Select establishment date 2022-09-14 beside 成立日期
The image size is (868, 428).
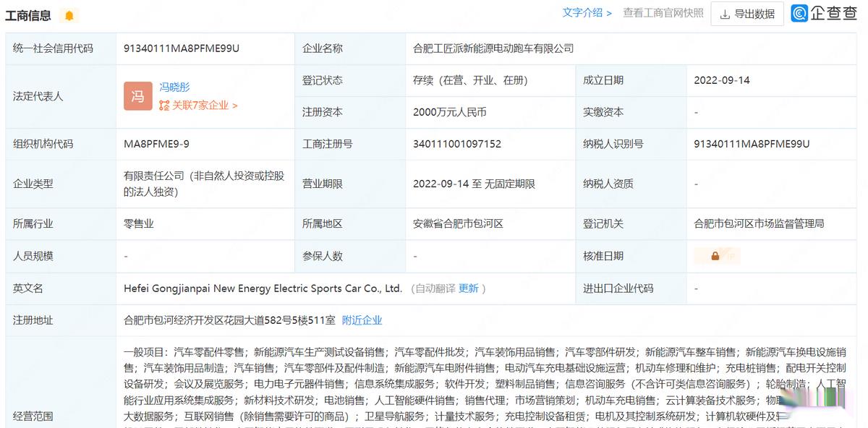tap(722, 80)
